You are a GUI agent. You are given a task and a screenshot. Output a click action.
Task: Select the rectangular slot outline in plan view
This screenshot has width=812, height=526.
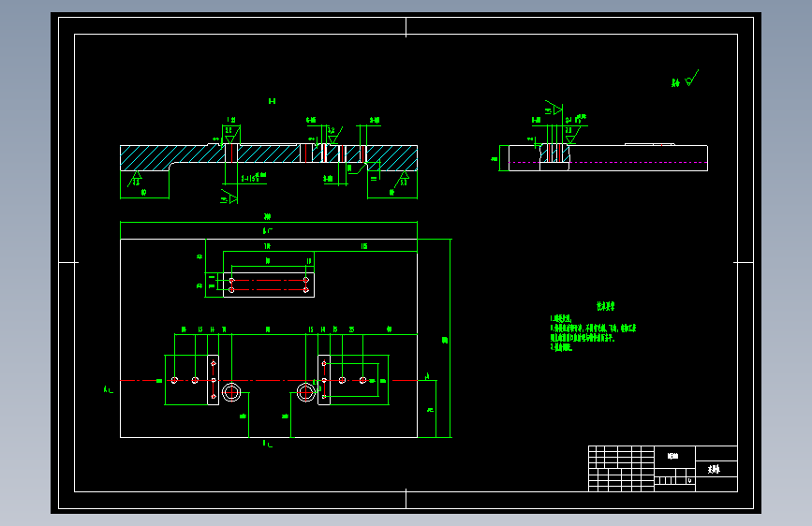click(x=269, y=285)
